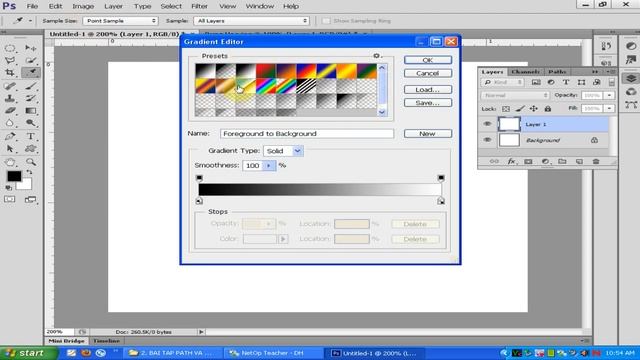
Task: Select the Clone Stamp tool
Action: click(x=10, y=98)
